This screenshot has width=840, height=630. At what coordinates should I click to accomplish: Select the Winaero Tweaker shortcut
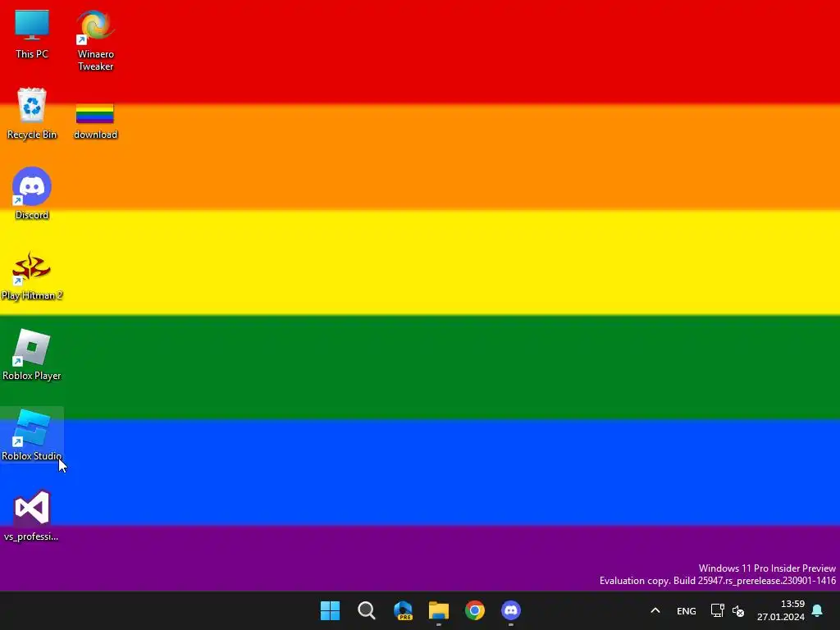(x=95, y=41)
